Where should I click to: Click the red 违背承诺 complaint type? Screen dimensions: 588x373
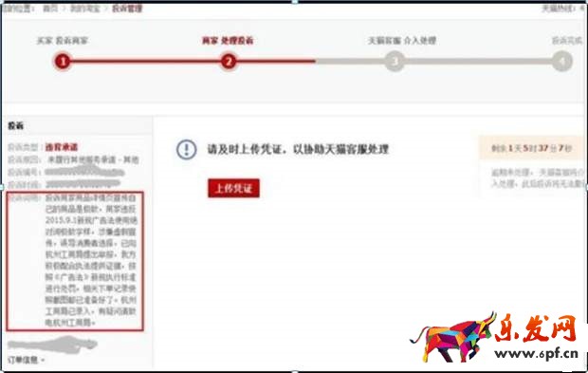pyautogui.click(x=61, y=147)
